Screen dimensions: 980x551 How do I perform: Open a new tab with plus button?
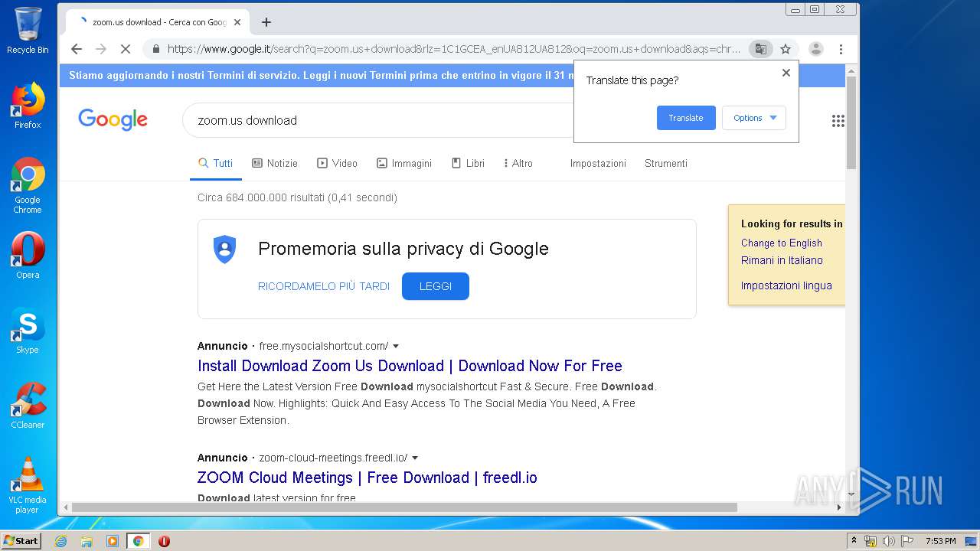pyautogui.click(x=266, y=22)
